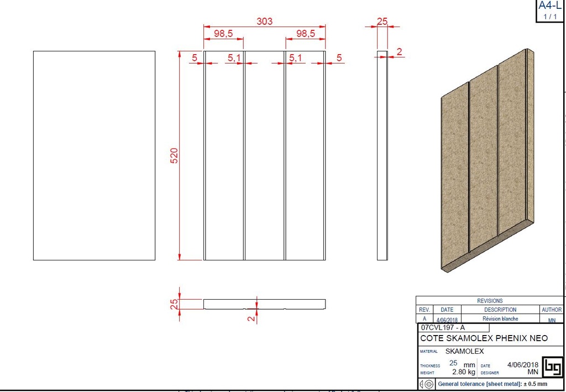
Task: Select the 5,1 groove width dimension on left
Action: tap(234, 58)
